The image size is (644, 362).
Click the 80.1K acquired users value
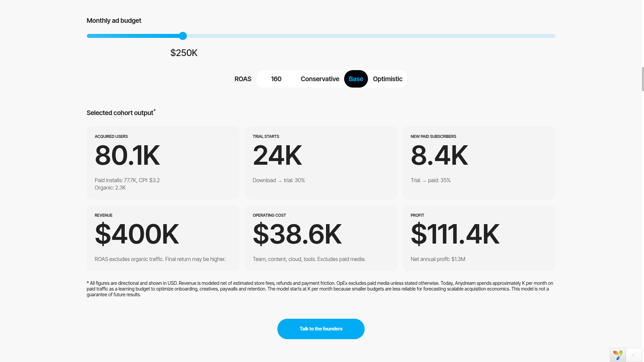pos(127,155)
